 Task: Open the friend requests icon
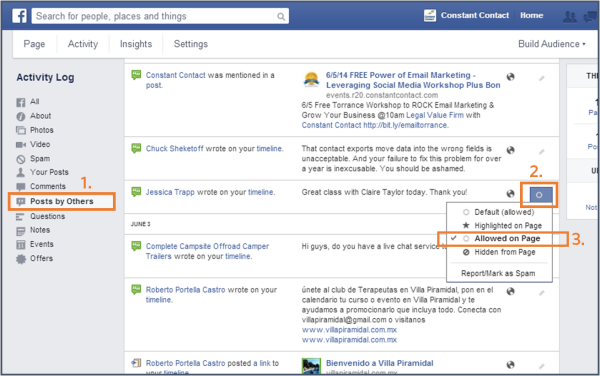pos(570,16)
